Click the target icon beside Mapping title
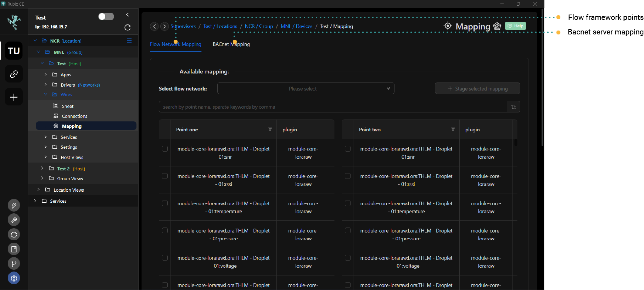 click(x=448, y=26)
